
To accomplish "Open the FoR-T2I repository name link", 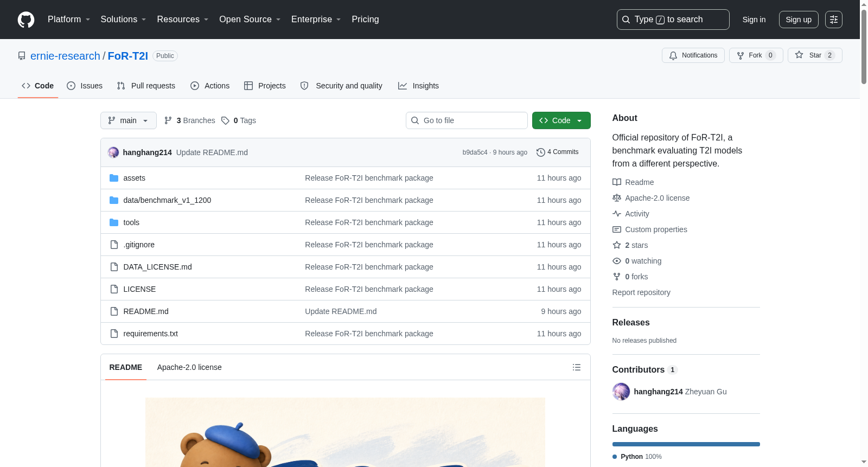I will tap(128, 56).
